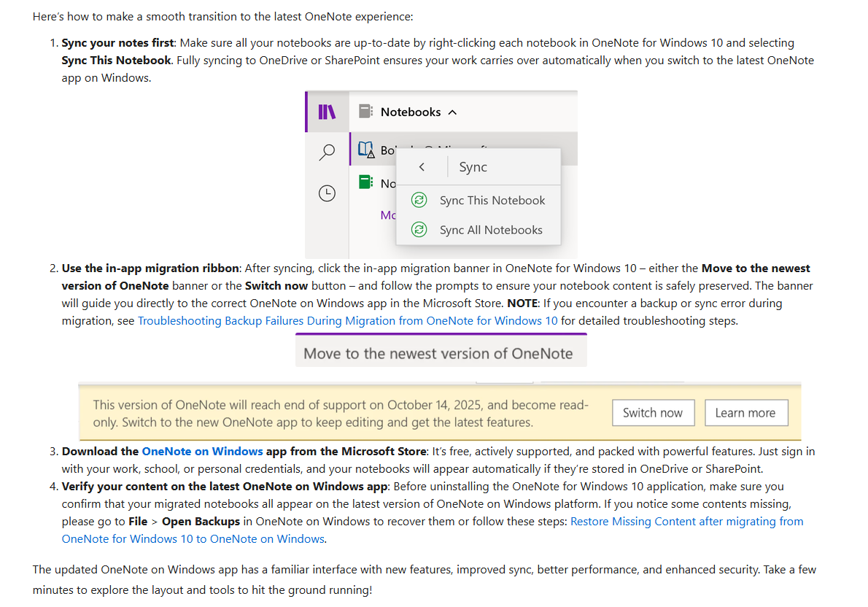Select the end of support notice text
The height and width of the screenshot is (607, 868).
pos(341,413)
